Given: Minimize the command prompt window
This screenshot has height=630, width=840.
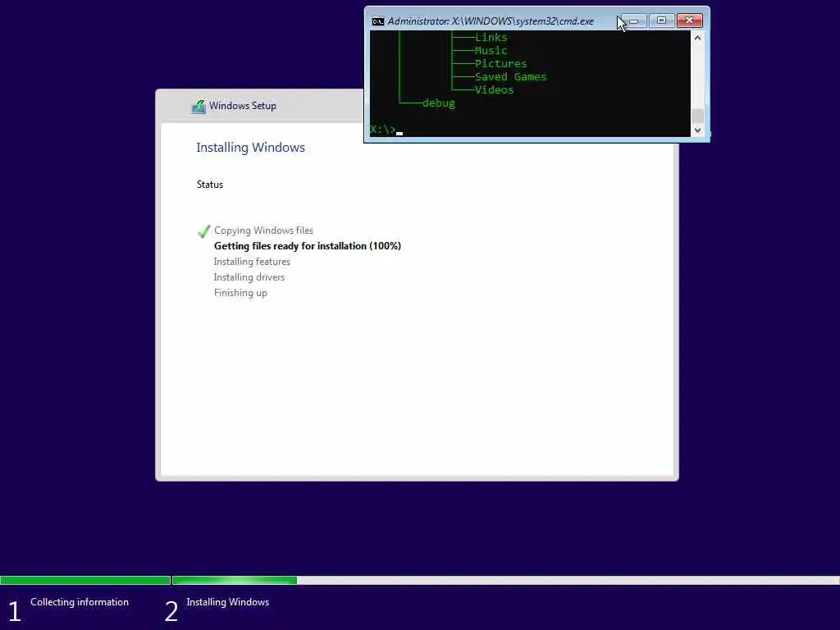Looking at the screenshot, I should pyautogui.click(x=634, y=21).
